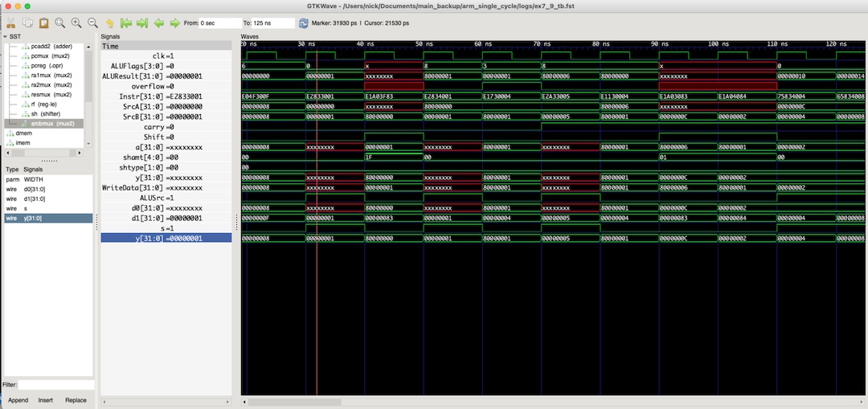Click the dmem module icon

tap(10, 133)
